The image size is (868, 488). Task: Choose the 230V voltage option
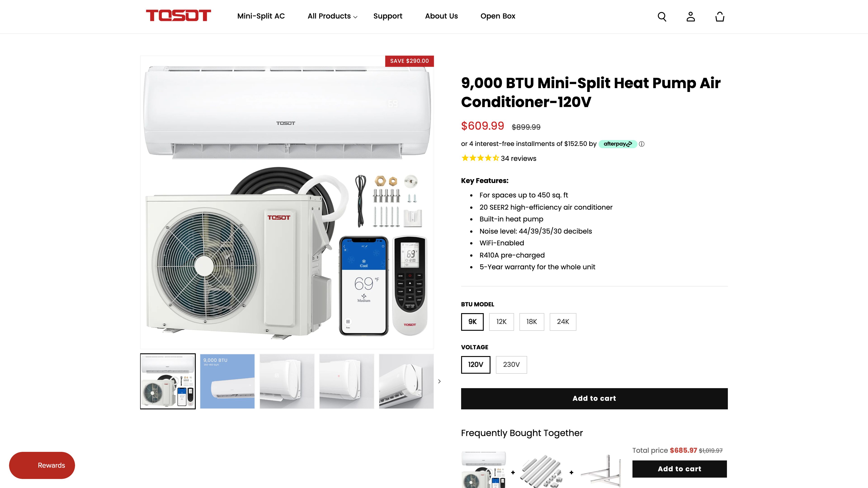511,365
